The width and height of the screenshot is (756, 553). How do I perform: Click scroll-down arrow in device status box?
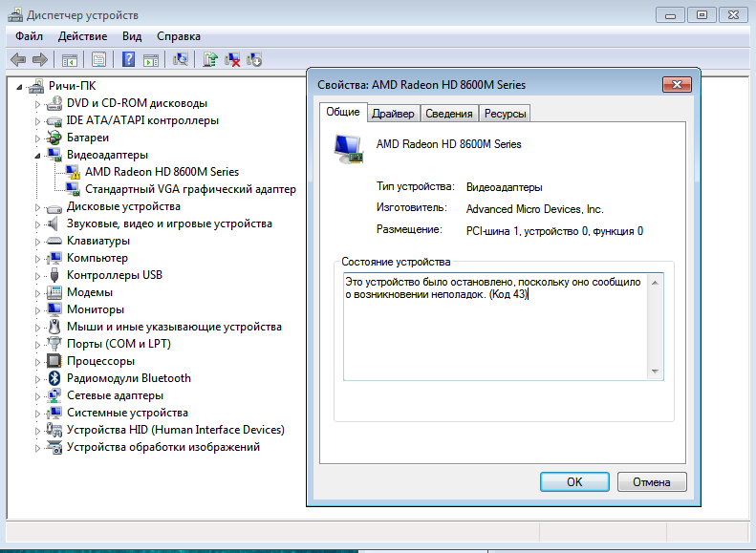[x=655, y=371]
